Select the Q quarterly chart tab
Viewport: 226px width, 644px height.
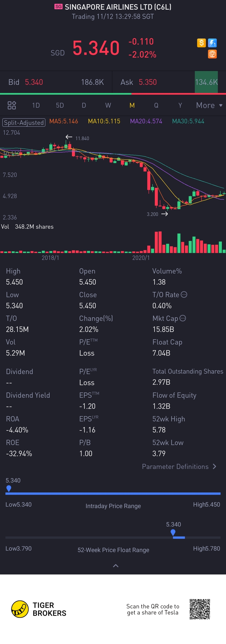tap(156, 105)
